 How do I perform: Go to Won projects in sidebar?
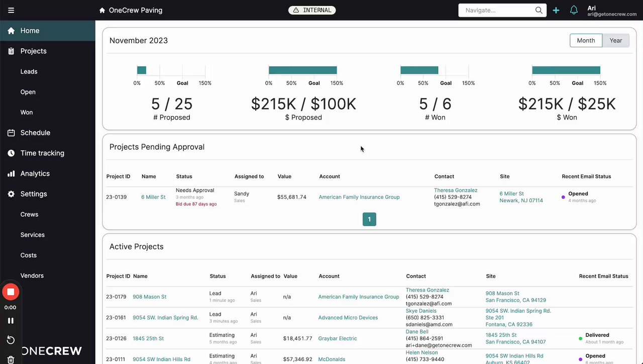(27, 112)
